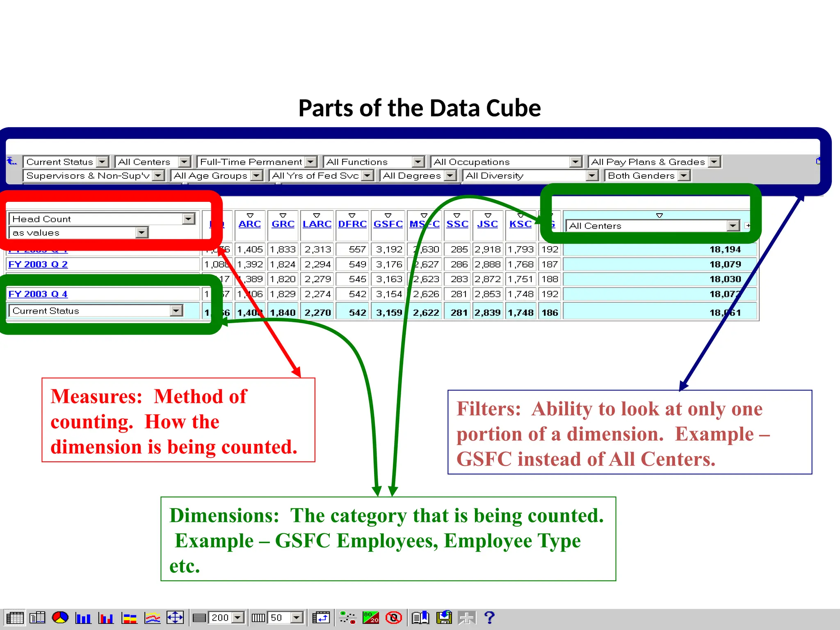Show data as clustered bar chart
Viewport: 840px width, 630px height.
point(106,618)
